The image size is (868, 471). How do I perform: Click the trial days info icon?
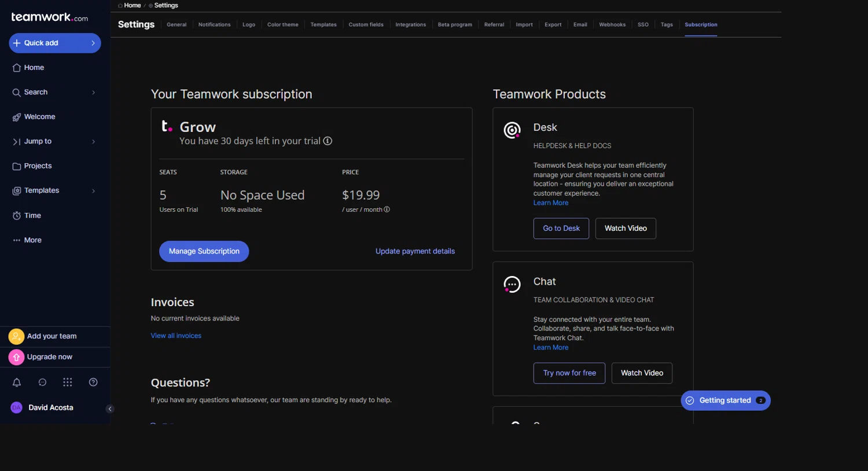click(328, 141)
